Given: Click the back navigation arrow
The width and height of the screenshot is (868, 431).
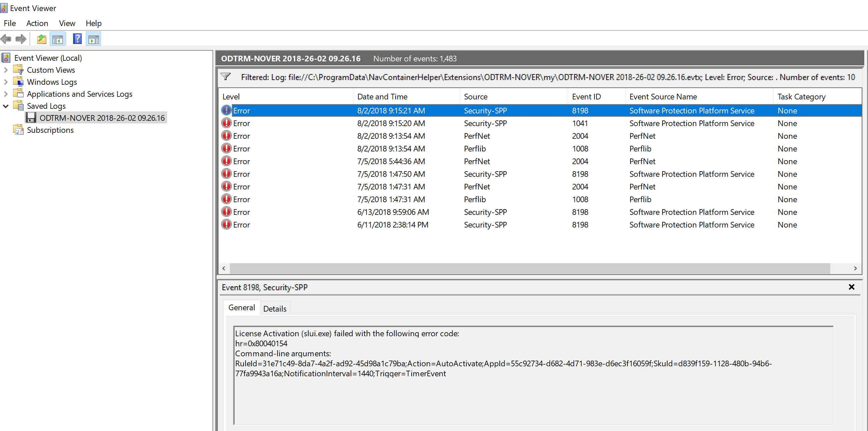Looking at the screenshot, I should point(6,39).
